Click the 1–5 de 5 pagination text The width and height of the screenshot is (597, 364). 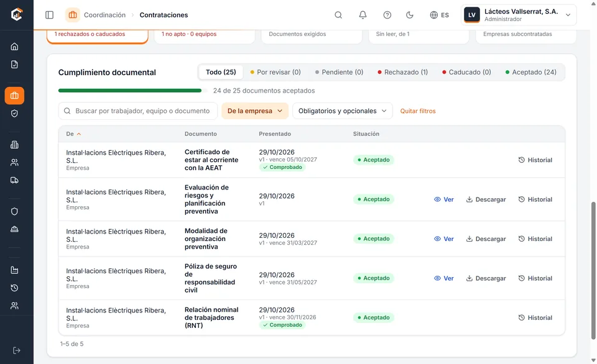72,344
